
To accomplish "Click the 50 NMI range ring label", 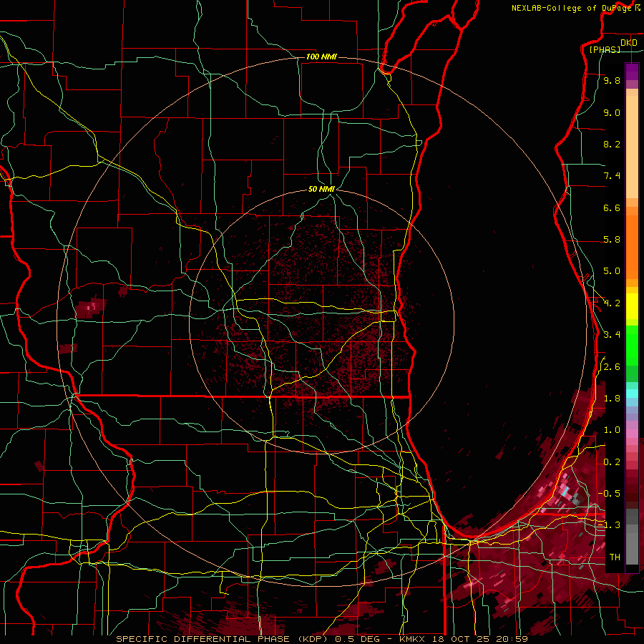I will pos(321,189).
